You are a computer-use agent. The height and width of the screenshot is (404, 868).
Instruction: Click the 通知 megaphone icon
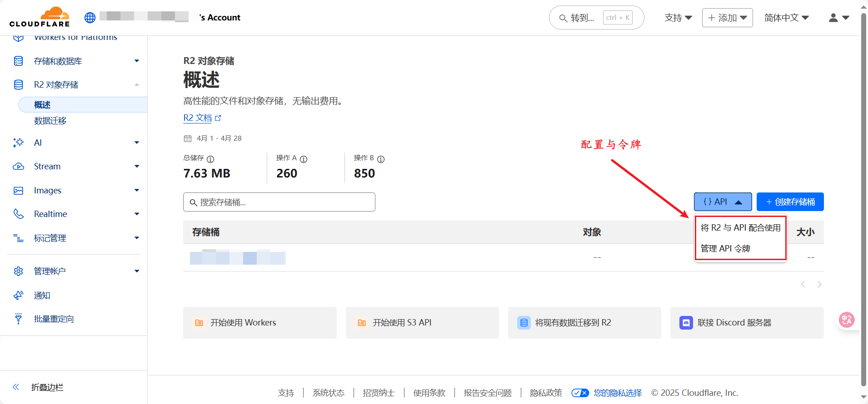point(18,295)
